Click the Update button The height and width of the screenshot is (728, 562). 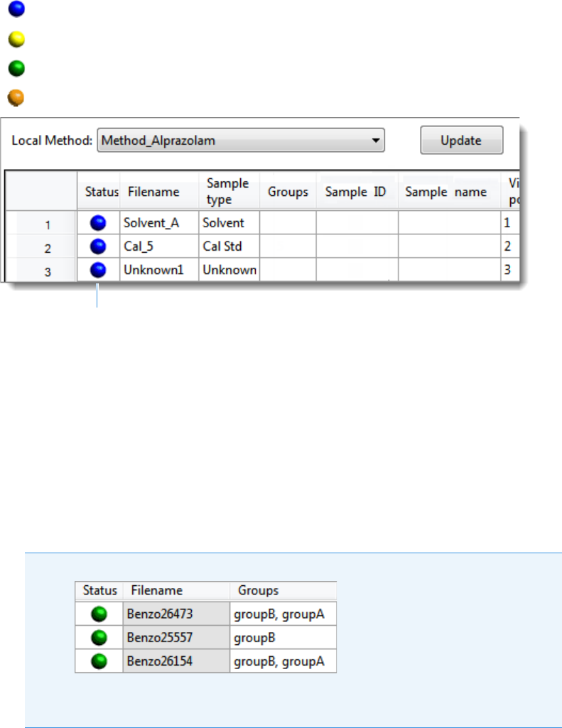461,140
